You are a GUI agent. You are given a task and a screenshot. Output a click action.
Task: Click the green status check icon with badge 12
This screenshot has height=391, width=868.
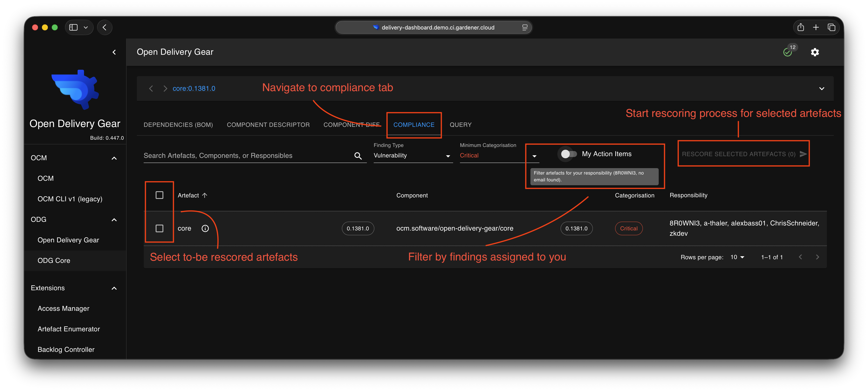pos(787,52)
